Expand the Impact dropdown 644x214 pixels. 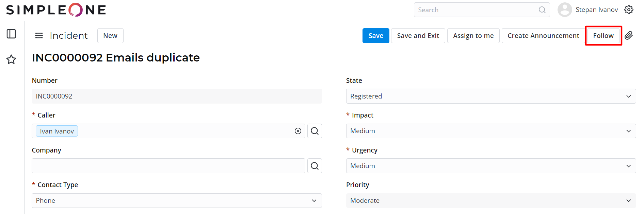coord(491,131)
